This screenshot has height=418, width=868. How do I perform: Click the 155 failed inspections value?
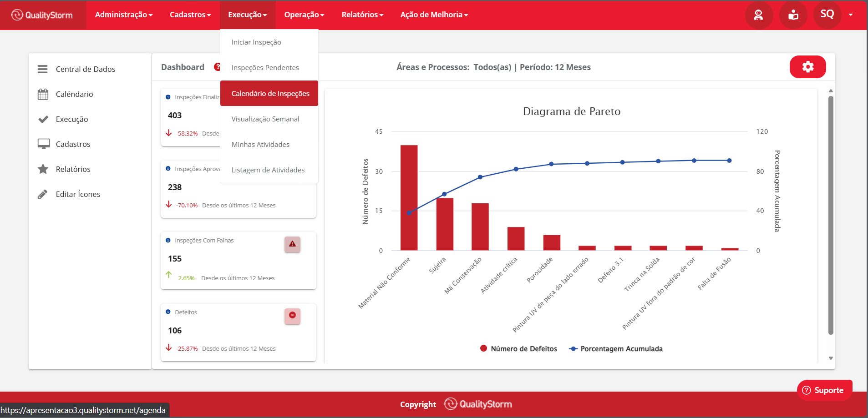tap(175, 259)
